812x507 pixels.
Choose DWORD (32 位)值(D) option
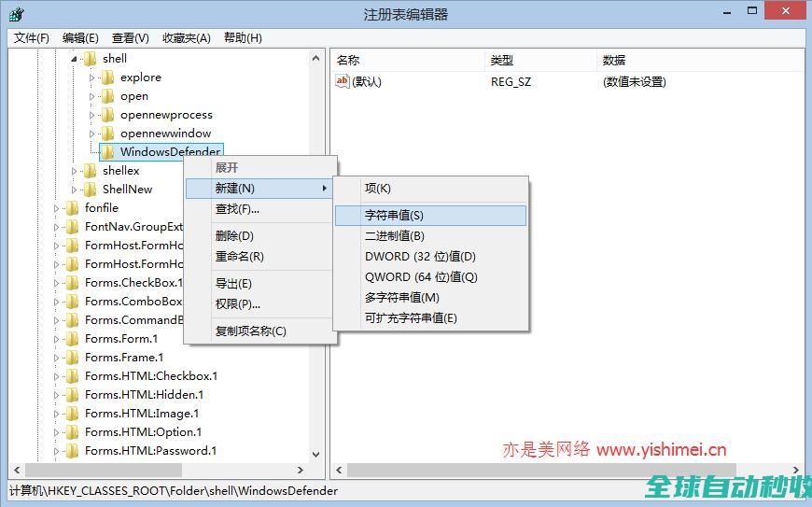(x=420, y=257)
